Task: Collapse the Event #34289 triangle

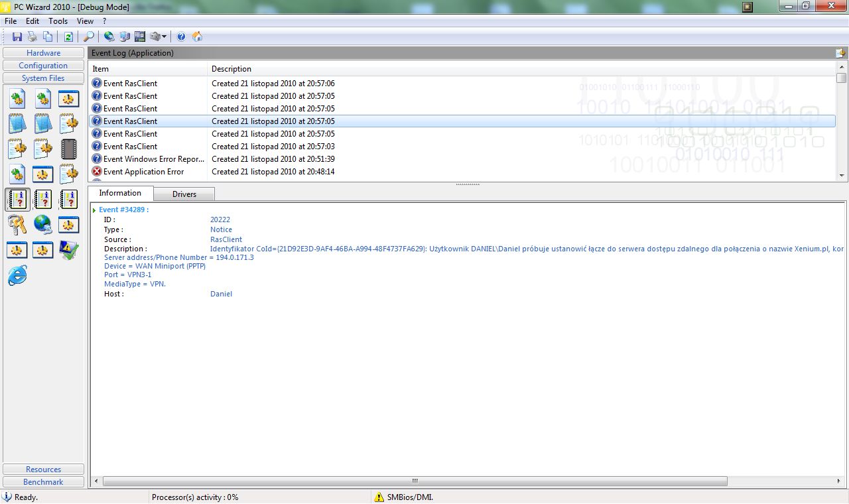Action: (x=94, y=210)
